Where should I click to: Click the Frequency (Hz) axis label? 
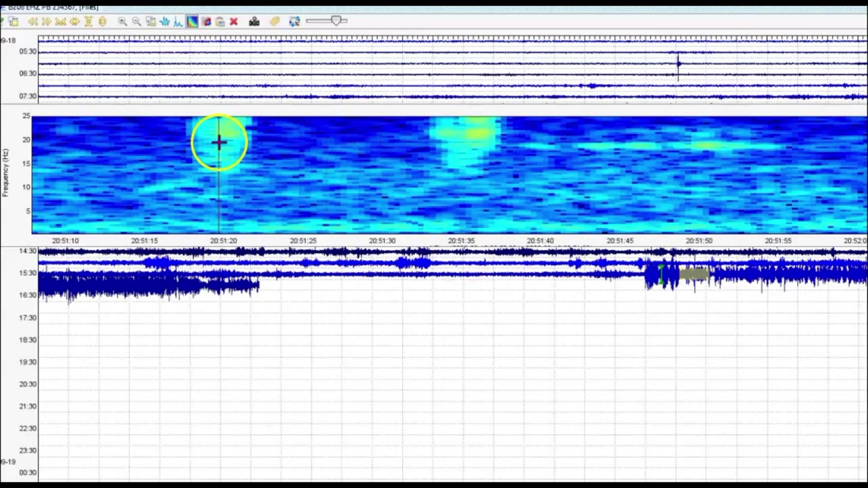pos(5,174)
